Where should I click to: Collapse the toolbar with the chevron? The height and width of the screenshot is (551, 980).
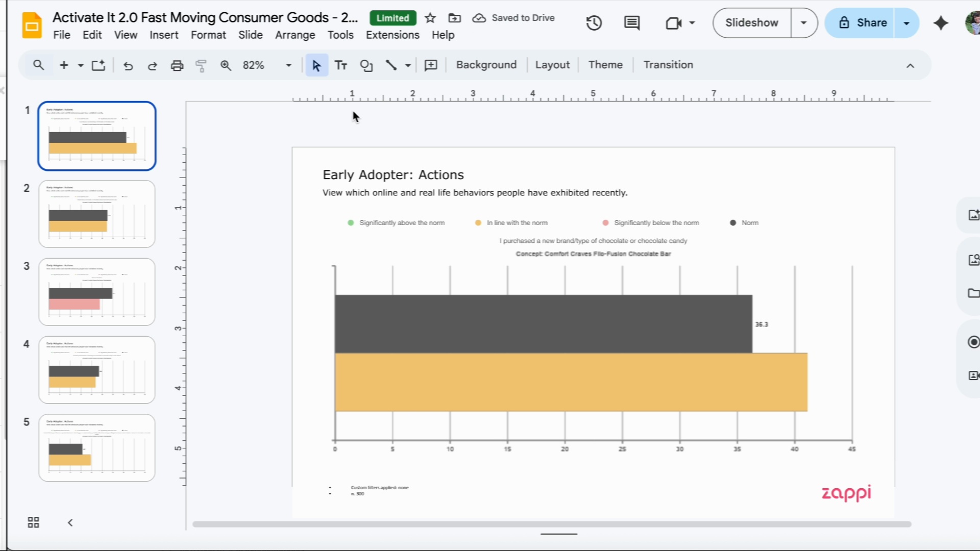[x=910, y=65]
